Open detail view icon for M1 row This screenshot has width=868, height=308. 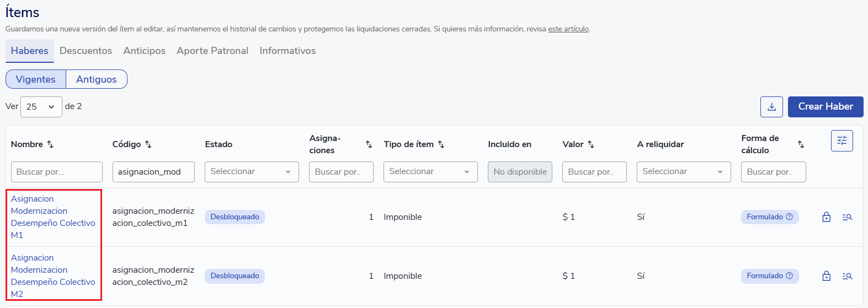847,217
